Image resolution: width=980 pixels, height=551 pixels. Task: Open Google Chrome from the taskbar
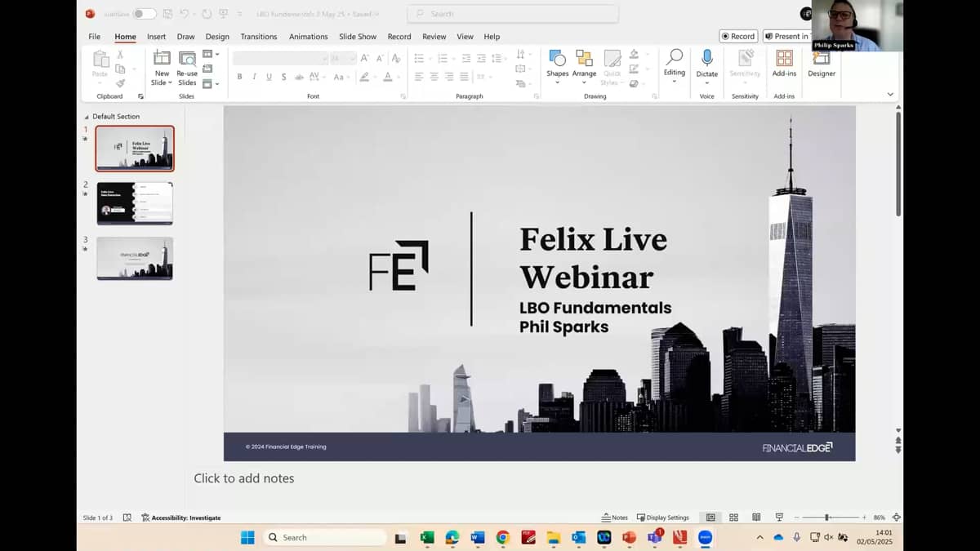pyautogui.click(x=502, y=537)
